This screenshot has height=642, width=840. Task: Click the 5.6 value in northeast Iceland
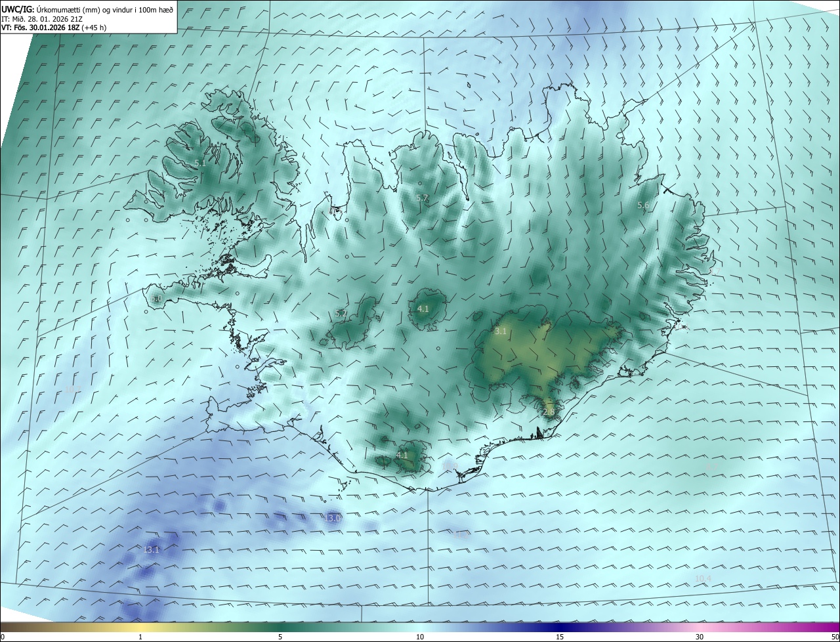643,205
